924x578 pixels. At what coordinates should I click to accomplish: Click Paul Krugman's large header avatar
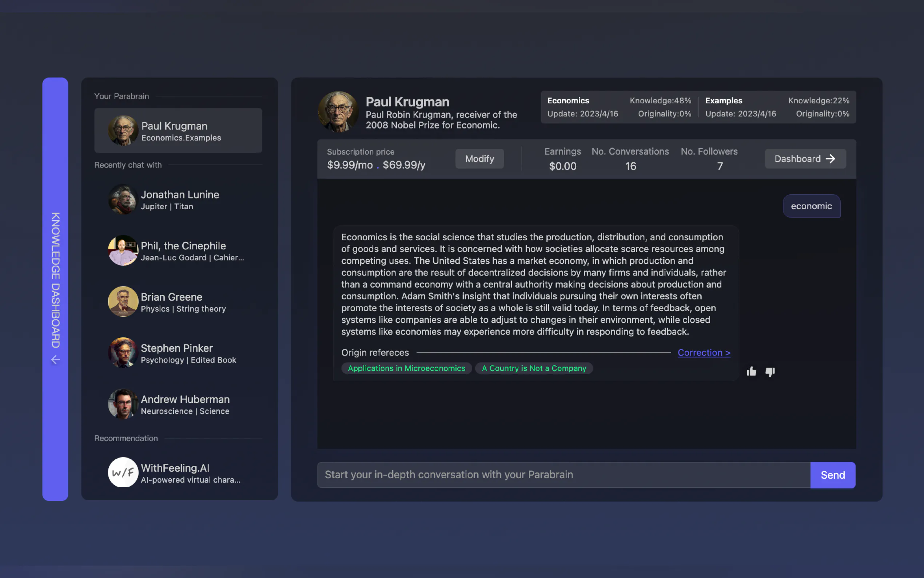(338, 112)
